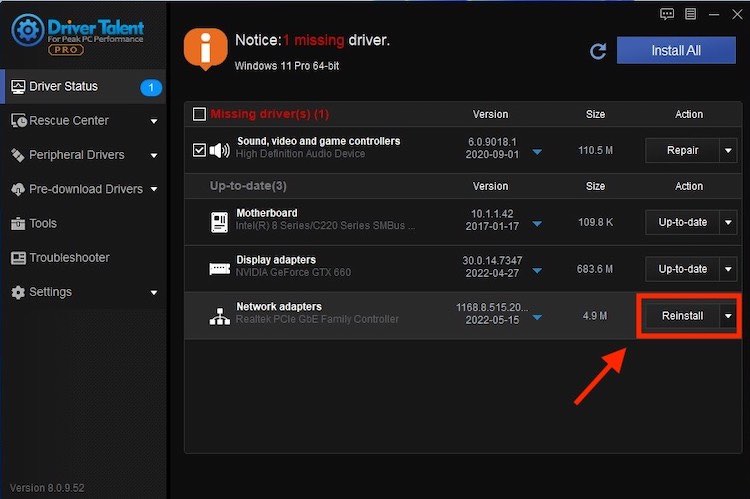
Task: Click the Install All button
Action: click(676, 50)
